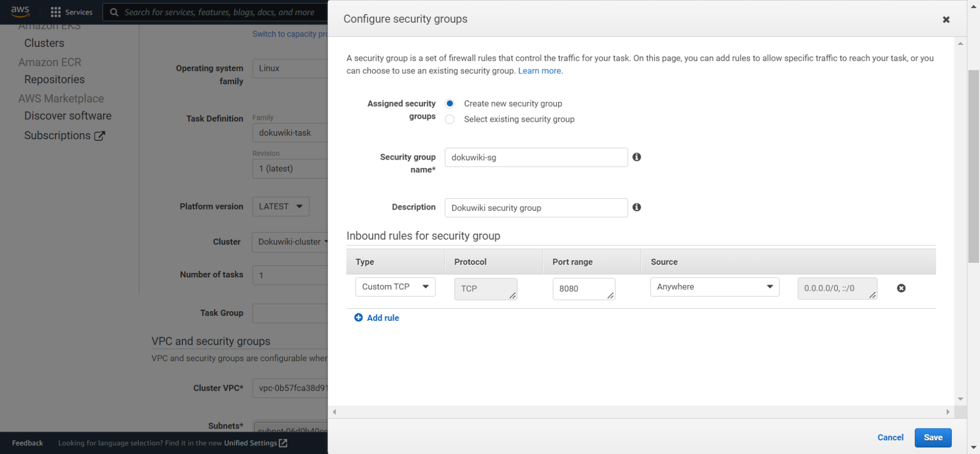The height and width of the screenshot is (454, 980).
Task: Click Switch to capacity provider link
Action: coord(290,34)
